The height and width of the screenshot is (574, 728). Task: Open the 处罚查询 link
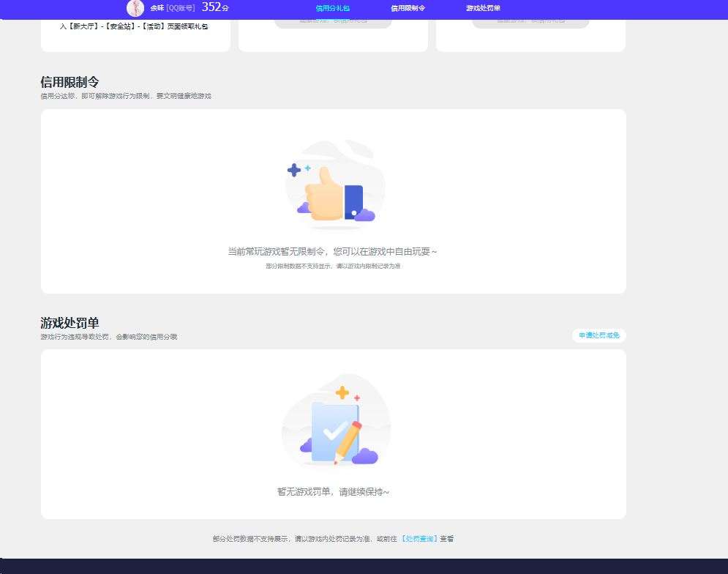419,539
